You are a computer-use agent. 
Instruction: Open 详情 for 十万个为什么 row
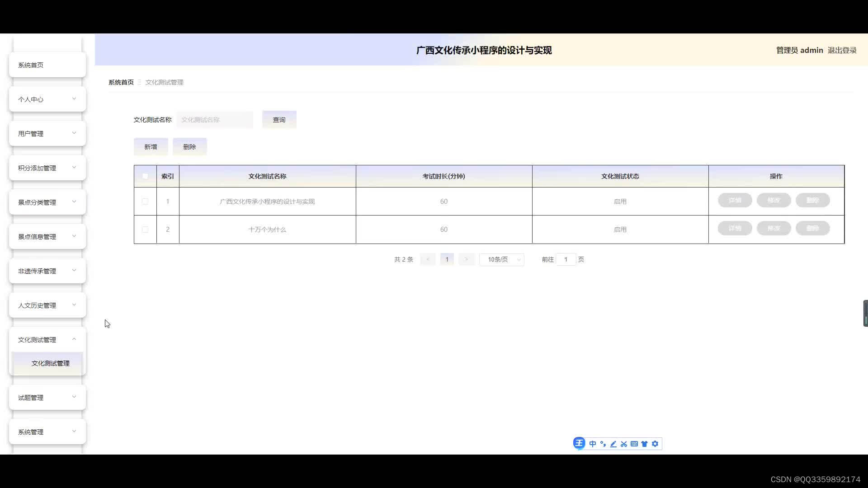(735, 228)
